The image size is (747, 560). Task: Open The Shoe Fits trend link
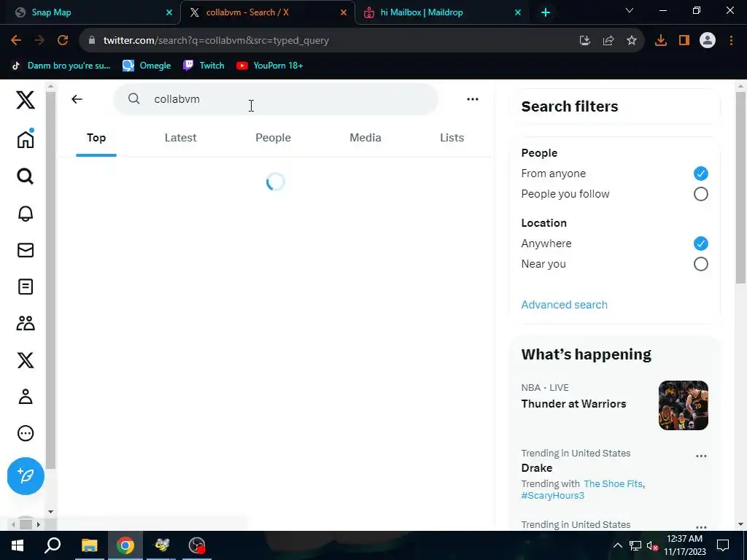click(x=613, y=483)
